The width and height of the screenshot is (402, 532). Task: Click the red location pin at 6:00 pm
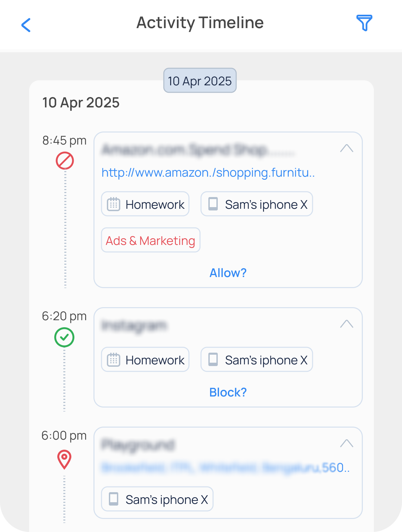[x=64, y=459]
